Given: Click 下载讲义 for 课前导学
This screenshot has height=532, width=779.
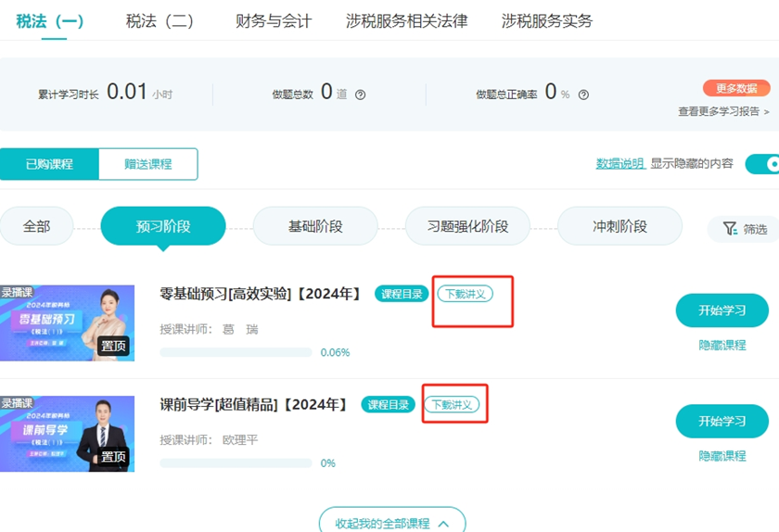Looking at the screenshot, I should point(452,405).
